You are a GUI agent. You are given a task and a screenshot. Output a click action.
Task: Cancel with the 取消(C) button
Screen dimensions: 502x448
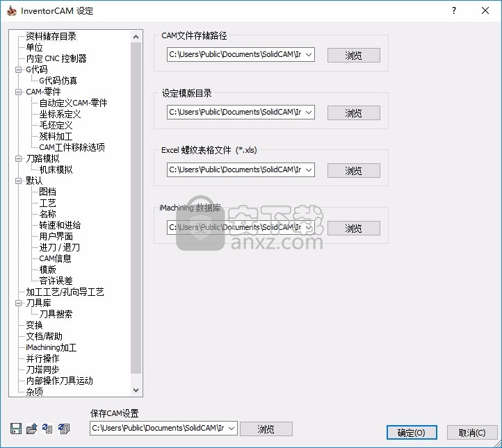[x=472, y=433]
